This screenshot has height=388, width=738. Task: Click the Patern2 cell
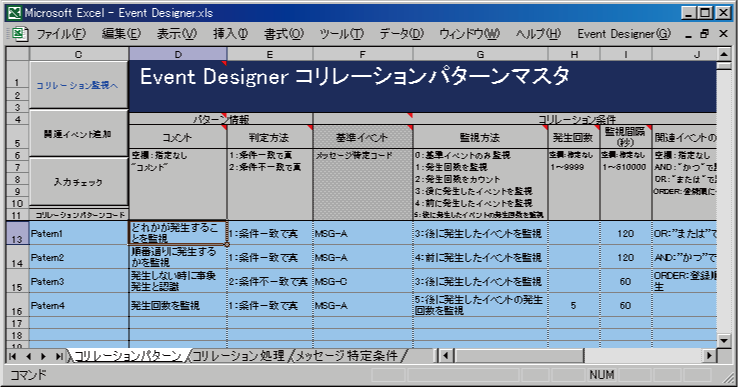[x=79, y=257]
